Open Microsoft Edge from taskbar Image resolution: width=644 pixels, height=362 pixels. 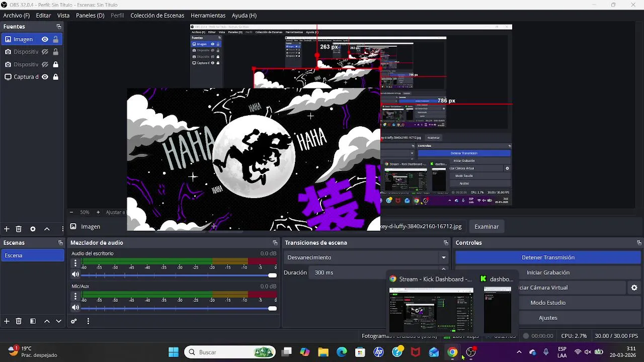[342, 352]
